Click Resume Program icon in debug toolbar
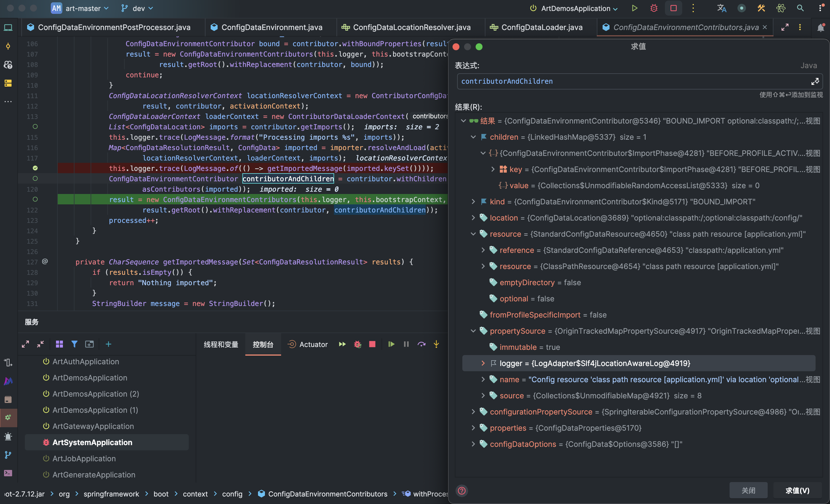This screenshot has height=504, width=830. [x=391, y=344]
